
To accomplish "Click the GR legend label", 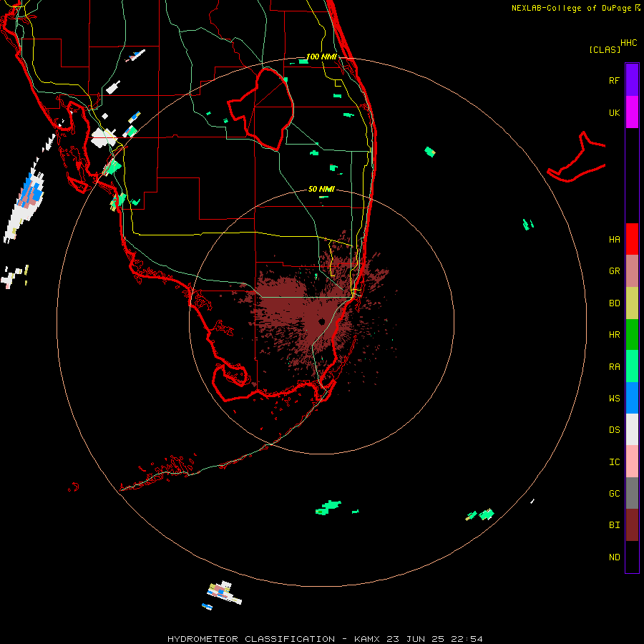I will click(x=614, y=271).
